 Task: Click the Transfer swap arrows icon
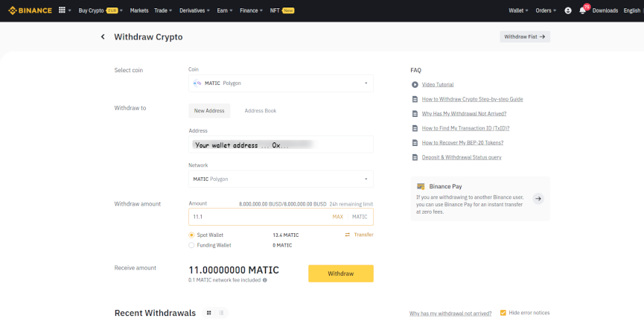click(348, 235)
